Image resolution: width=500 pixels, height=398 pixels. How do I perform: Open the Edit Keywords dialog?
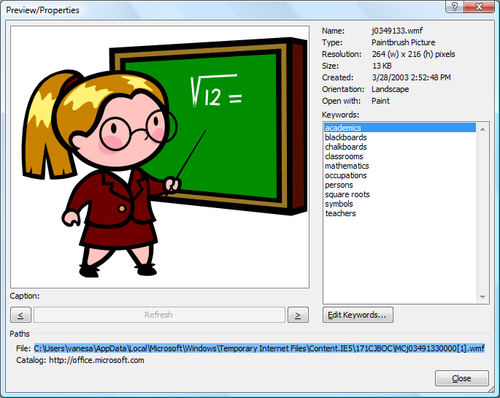click(x=358, y=315)
